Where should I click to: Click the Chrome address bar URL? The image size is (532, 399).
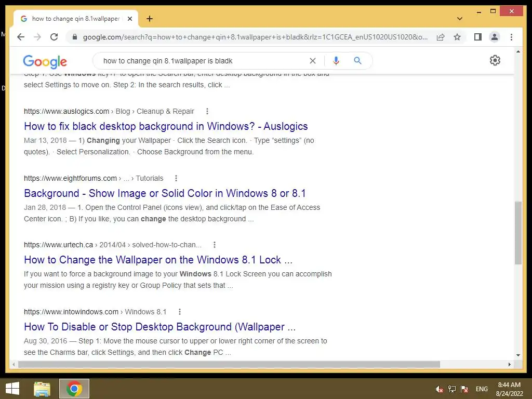coord(255,37)
